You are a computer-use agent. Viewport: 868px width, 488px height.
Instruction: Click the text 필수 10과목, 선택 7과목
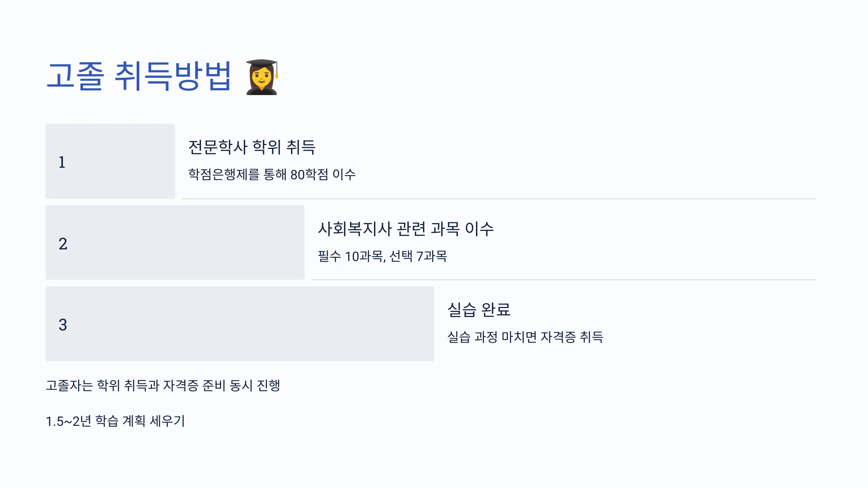382,256
